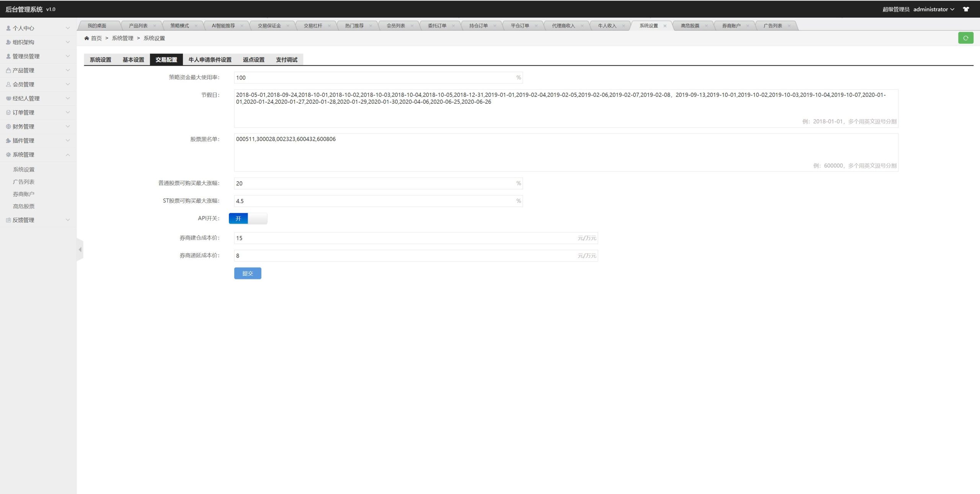Screen dimensions: 980x494
Task: Select 策略资金最大使用率 percentage input
Action: click(376, 78)
